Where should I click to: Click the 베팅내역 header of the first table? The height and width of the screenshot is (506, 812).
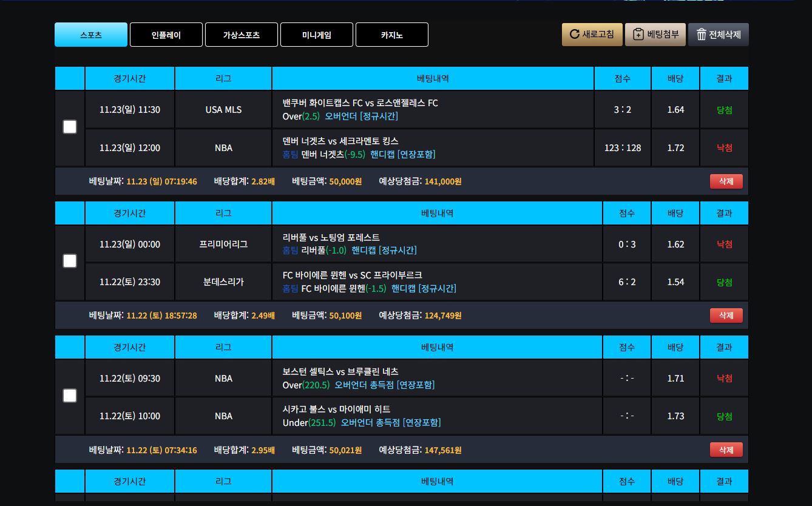tap(433, 78)
